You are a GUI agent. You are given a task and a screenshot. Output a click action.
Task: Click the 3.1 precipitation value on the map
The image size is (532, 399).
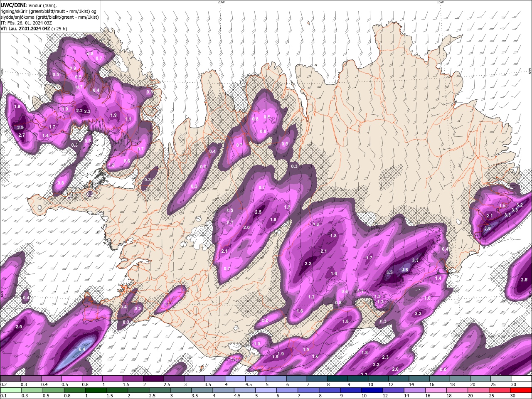coord(415,260)
